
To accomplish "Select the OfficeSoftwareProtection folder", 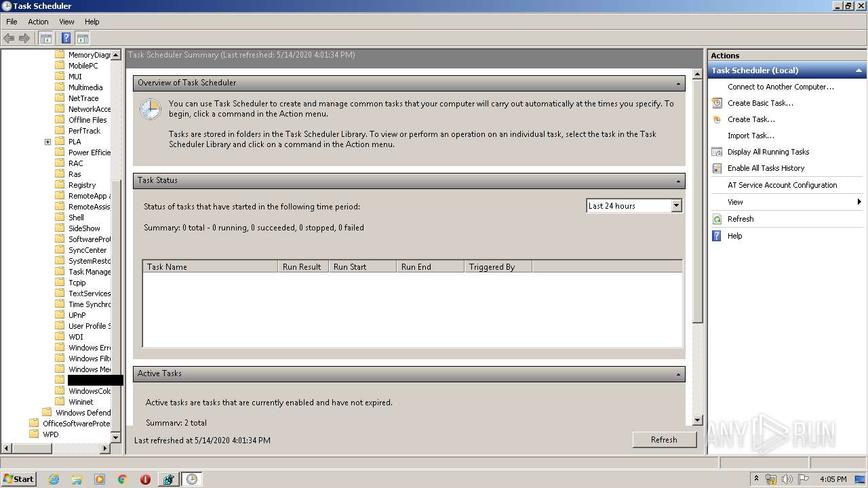I will pos(76,424).
